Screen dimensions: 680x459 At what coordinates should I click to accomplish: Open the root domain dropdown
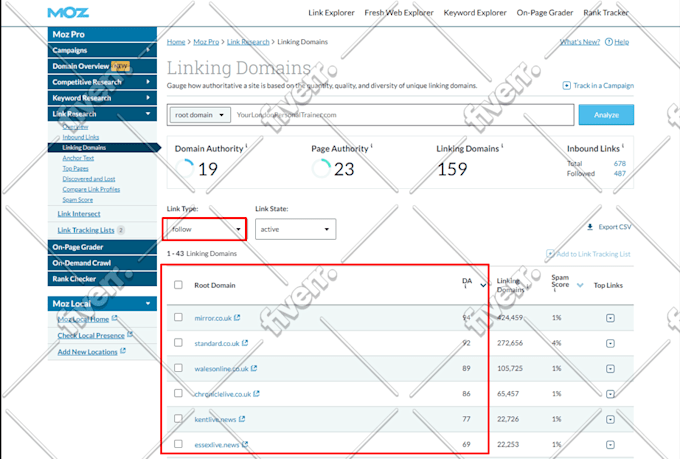pyautogui.click(x=200, y=115)
